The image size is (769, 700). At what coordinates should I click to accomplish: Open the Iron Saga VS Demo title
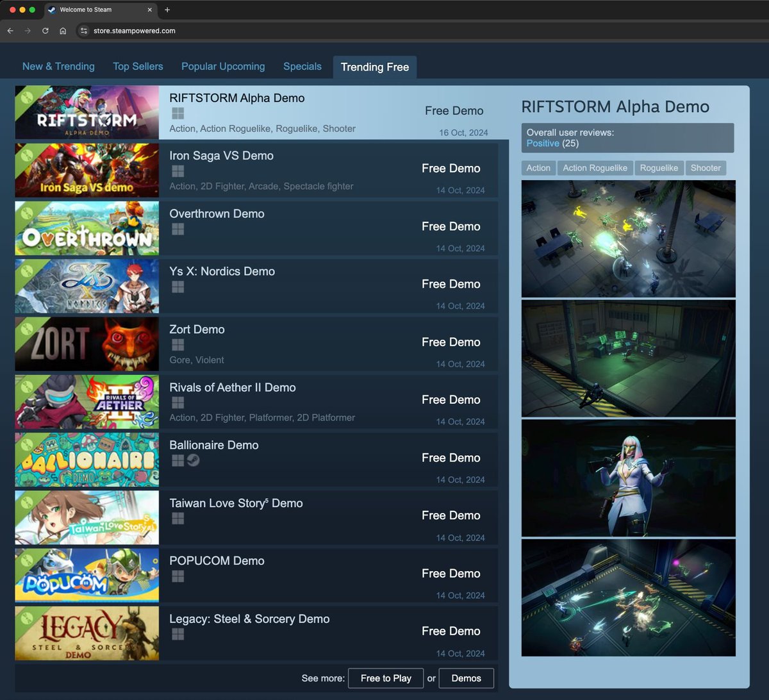pyautogui.click(x=221, y=156)
